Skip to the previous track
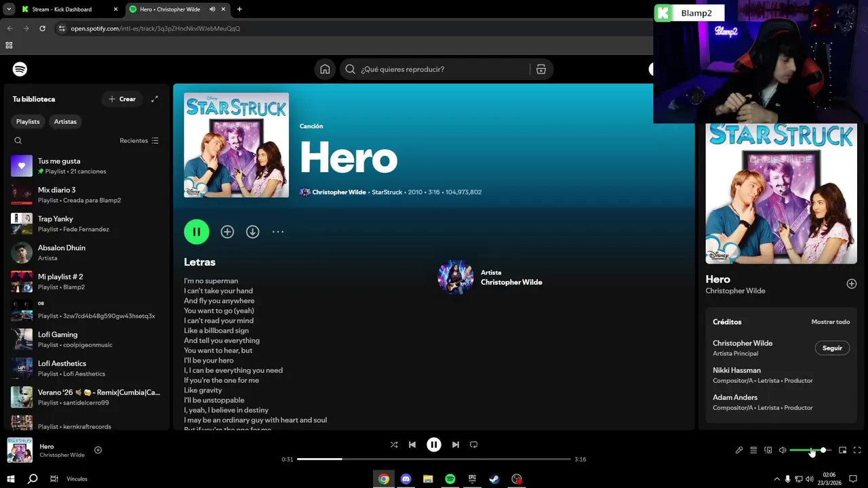The width and height of the screenshot is (868, 488). click(412, 445)
